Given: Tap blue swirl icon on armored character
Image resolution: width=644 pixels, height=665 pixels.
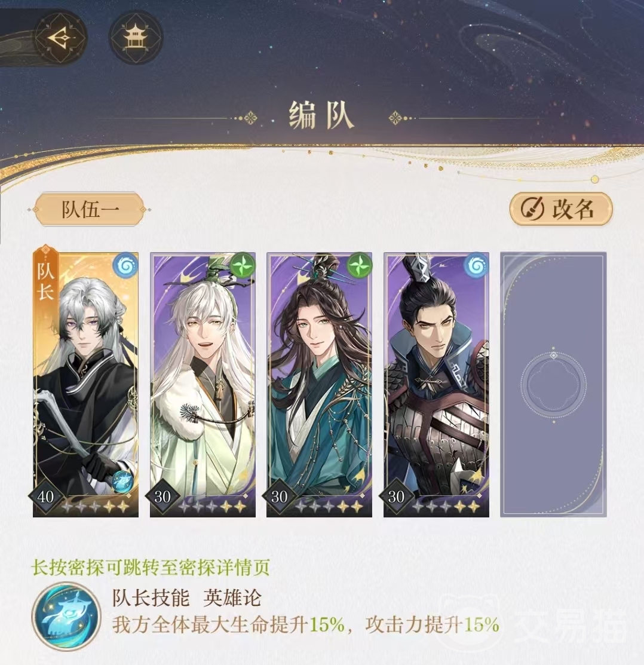Looking at the screenshot, I should [476, 266].
